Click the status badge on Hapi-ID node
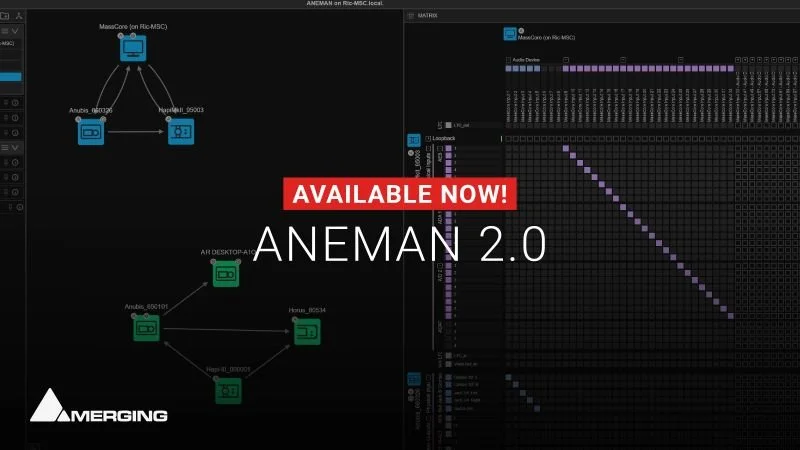This screenshot has height=450, width=800. (216, 379)
